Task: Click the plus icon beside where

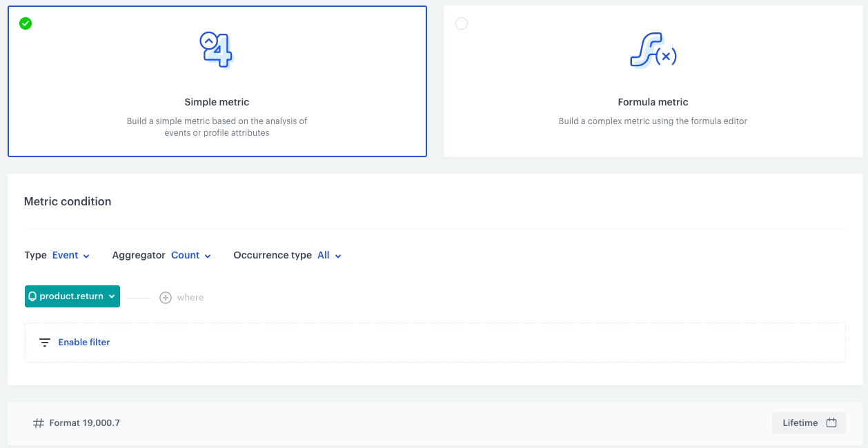Action: point(166,298)
